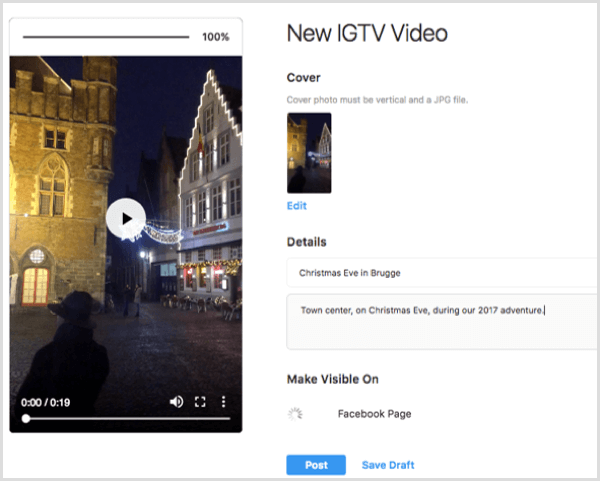Click the upload progress bar

106,37
